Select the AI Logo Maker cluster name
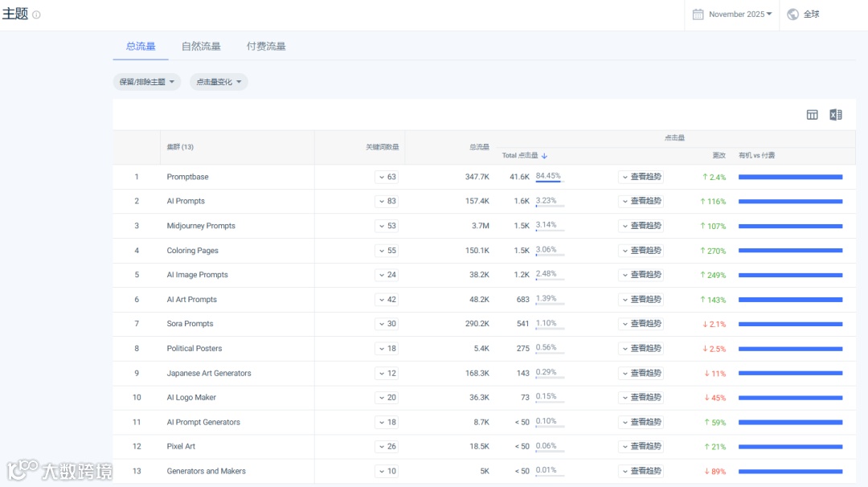The image size is (868, 487). pos(191,397)
